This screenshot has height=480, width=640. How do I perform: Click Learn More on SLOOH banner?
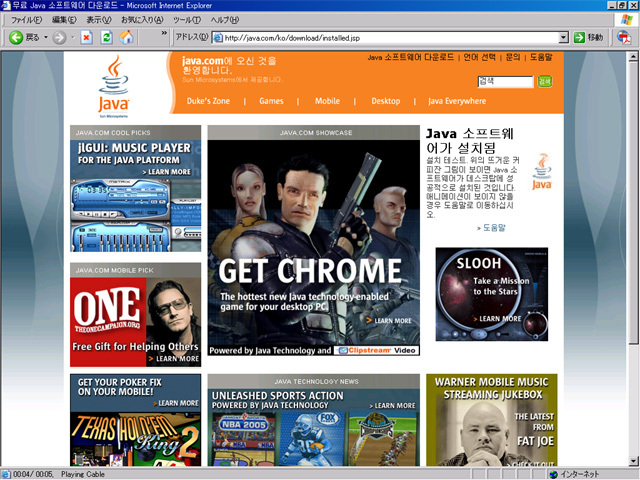498,319
